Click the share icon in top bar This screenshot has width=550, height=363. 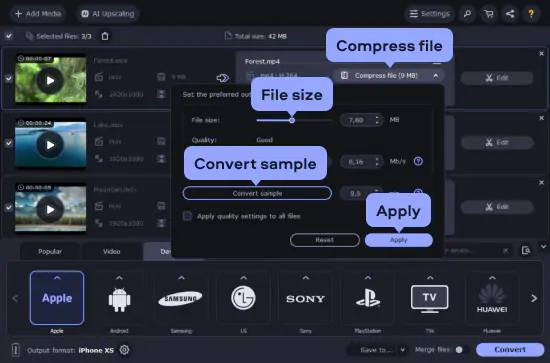pyautogui.click(x=510, y=14)
